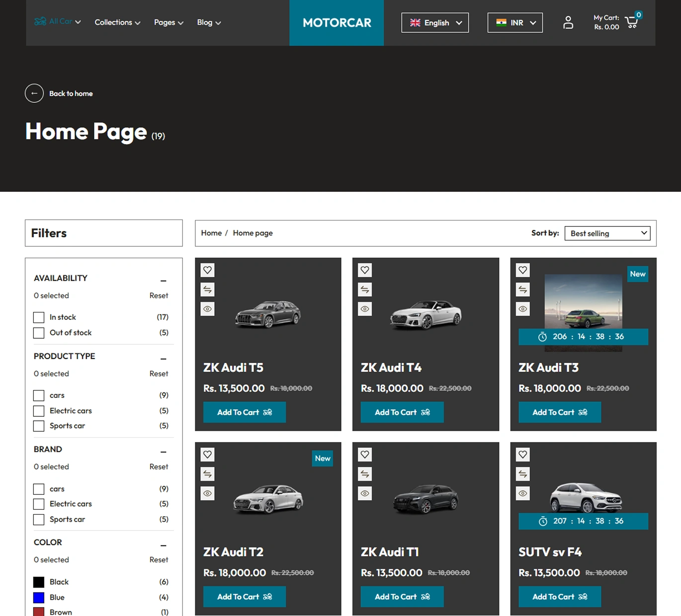The image size is (681, 616).
Task: Open the Collections menu
Action: [117, 22]
